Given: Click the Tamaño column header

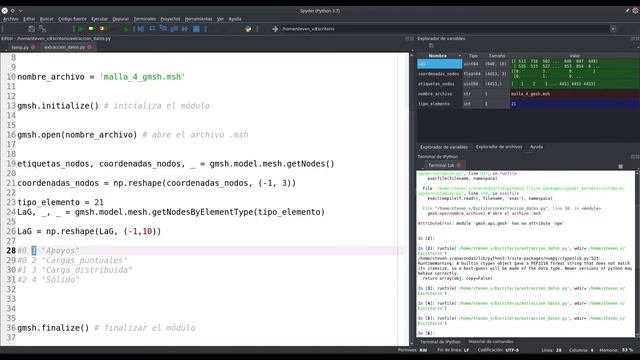Looking at the screenshot, I should click(x=497, y=56).
